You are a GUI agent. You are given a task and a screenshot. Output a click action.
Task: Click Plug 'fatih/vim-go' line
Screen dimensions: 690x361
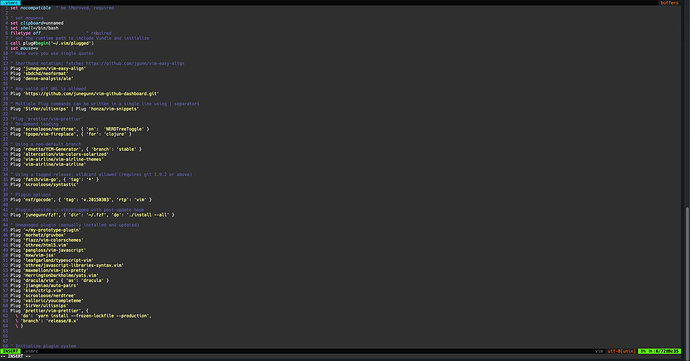point(55,179)
